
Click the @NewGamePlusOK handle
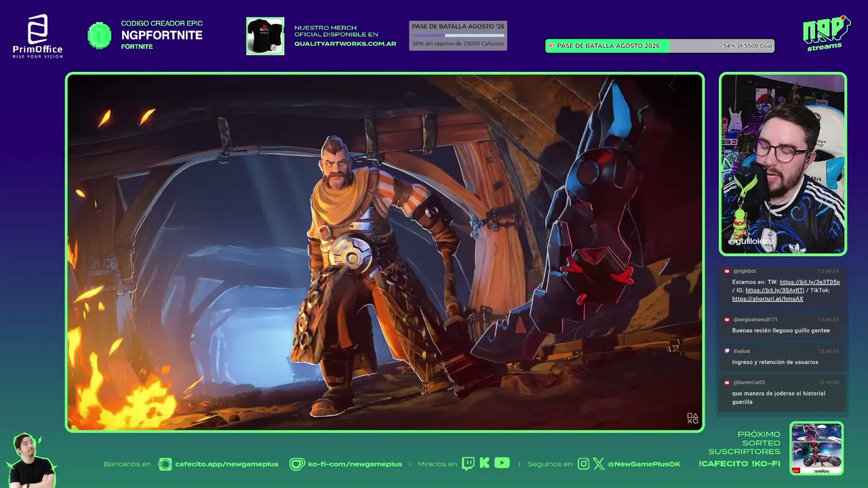click(x=644, y=464)
